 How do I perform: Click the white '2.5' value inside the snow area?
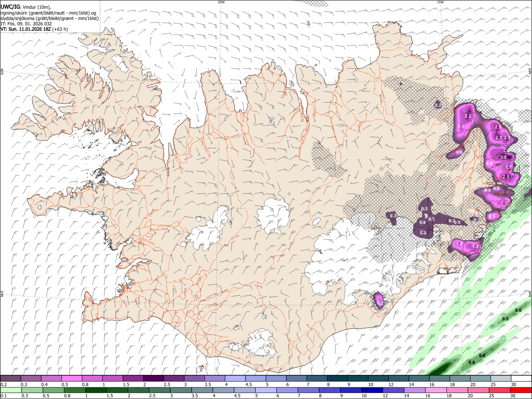(x=506, y=177)
